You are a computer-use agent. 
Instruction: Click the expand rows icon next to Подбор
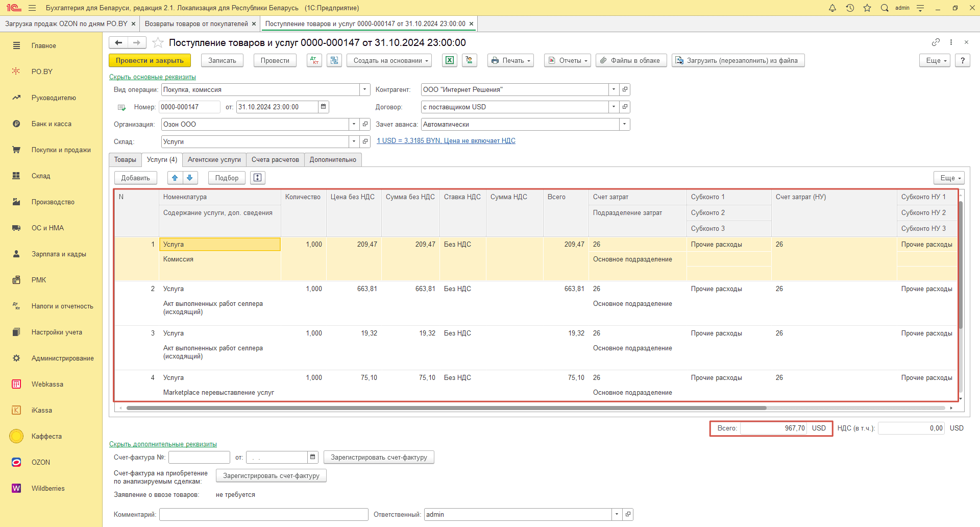[x=258, y=178]
